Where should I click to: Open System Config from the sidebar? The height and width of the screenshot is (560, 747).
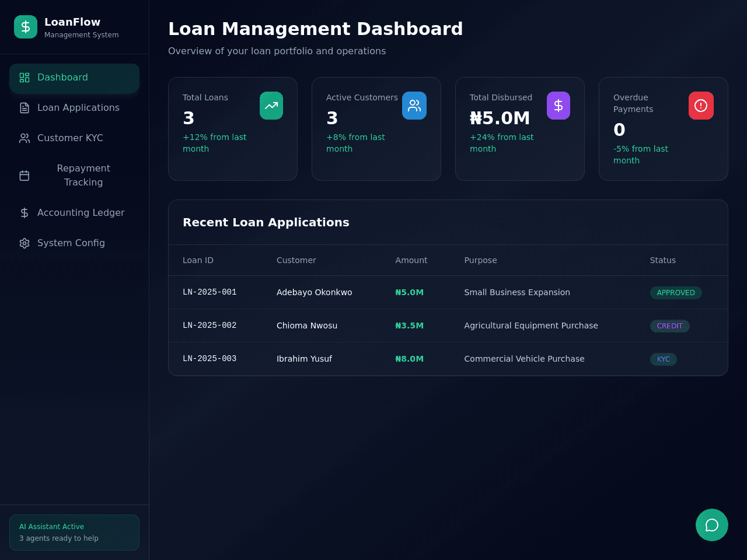tap(74, 243)
